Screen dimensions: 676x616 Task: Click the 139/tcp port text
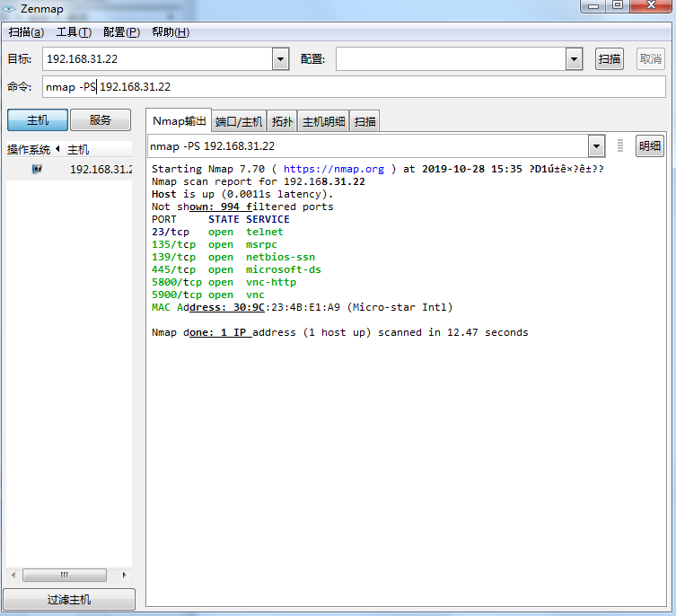[173, 257]
